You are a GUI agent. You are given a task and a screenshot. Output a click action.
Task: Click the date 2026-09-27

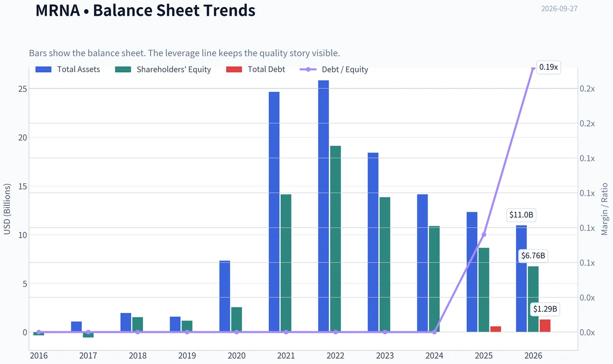[x=559, y=9]
